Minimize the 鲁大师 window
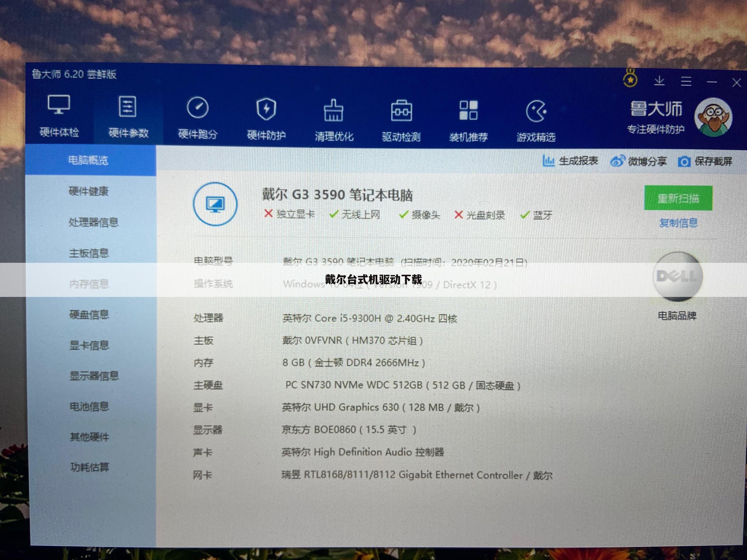Image resolution: width=747 pixels, height=560 pixels. click(x=711, y=82)
